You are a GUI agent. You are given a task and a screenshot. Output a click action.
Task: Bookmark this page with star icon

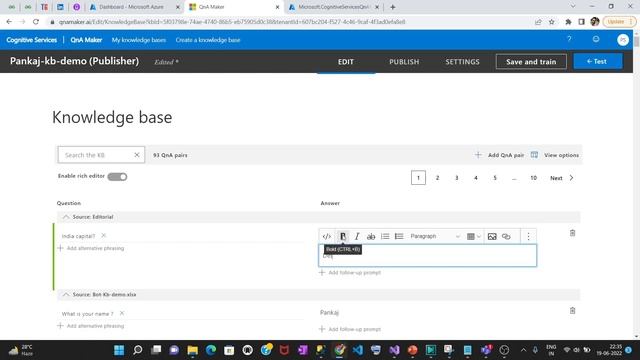point(551,22)
